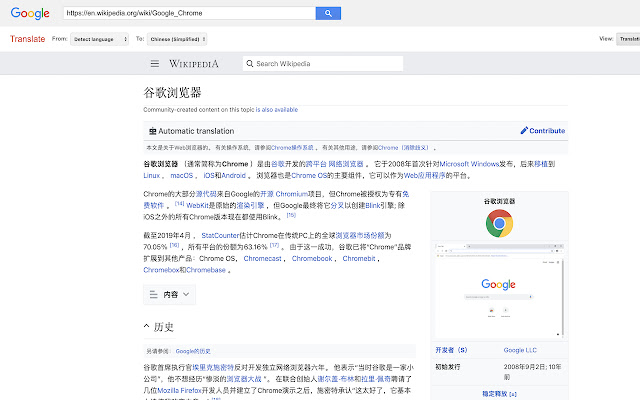Collapse the 历史 section chevron

(x=147, y=326)
